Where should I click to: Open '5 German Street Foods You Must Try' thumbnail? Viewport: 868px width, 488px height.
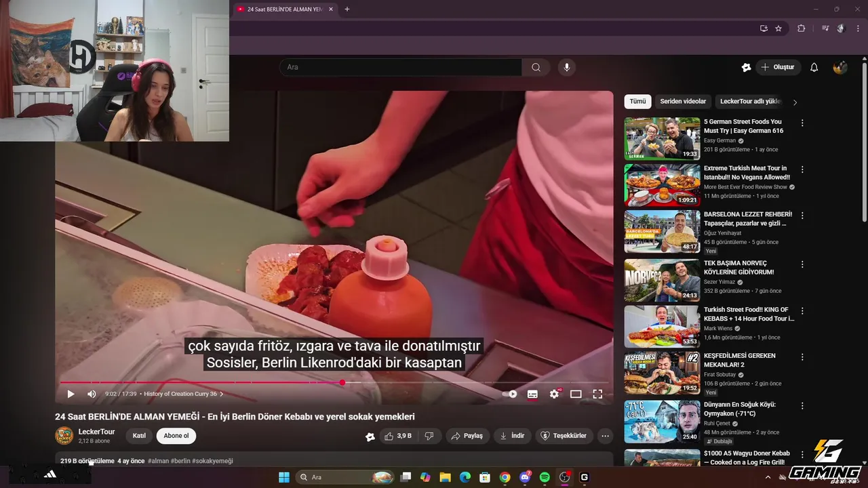pyautogui.click(x=662, y=139)
